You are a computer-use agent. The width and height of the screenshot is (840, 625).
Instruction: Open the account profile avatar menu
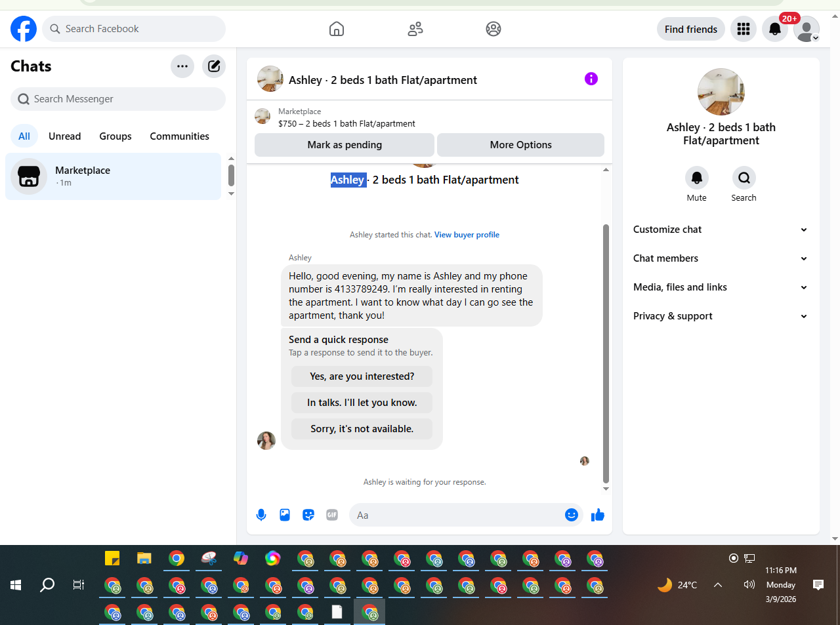click(x=807, y=29)
